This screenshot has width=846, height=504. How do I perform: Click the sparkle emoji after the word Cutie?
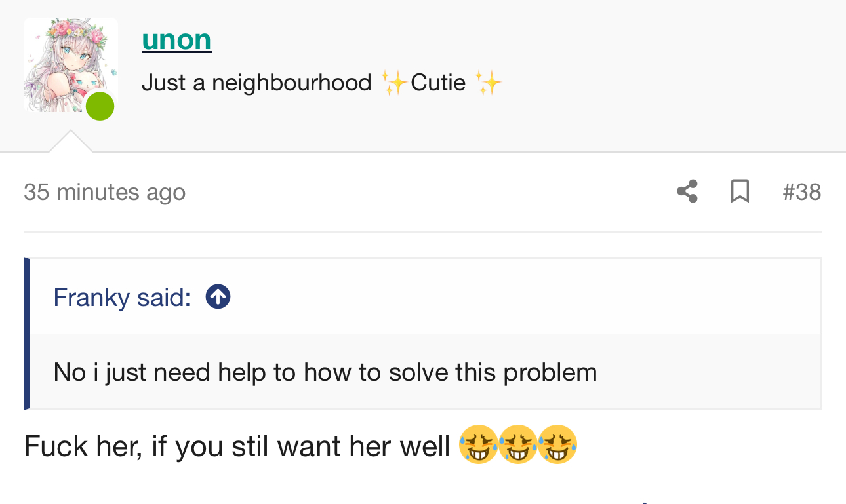click(488, 83)
